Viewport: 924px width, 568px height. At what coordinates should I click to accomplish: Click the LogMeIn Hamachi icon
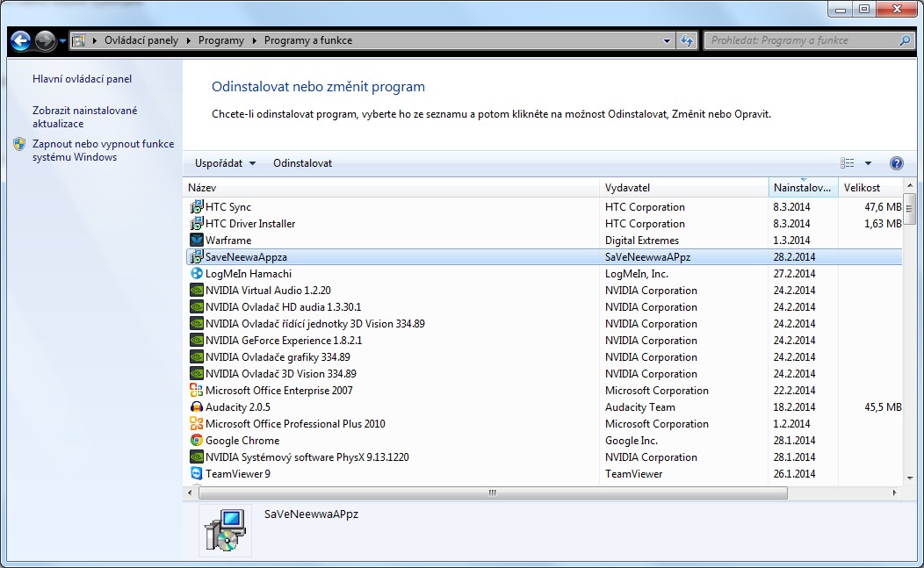tap(196, 273)
